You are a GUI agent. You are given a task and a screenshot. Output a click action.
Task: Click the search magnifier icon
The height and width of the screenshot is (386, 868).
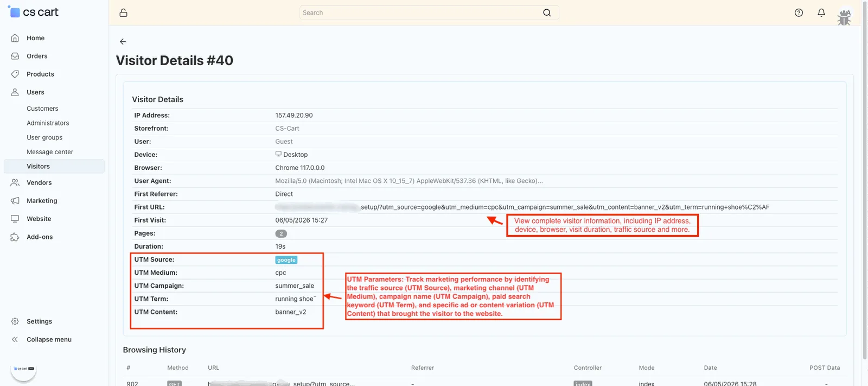pyautogui.click(x=547, y=12)
